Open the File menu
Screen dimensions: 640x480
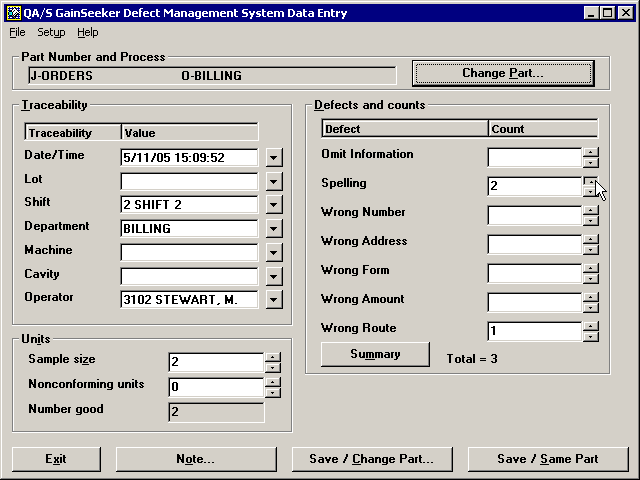click(17, 32)
